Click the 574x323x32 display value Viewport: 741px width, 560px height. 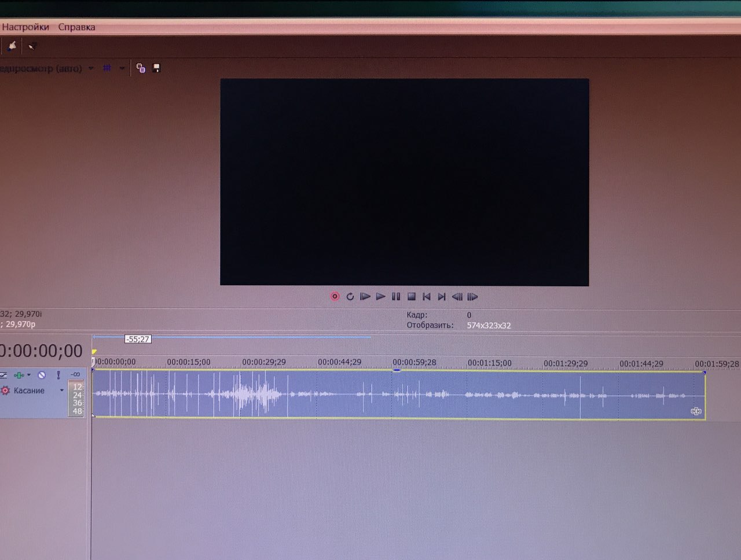pos(489,326)
